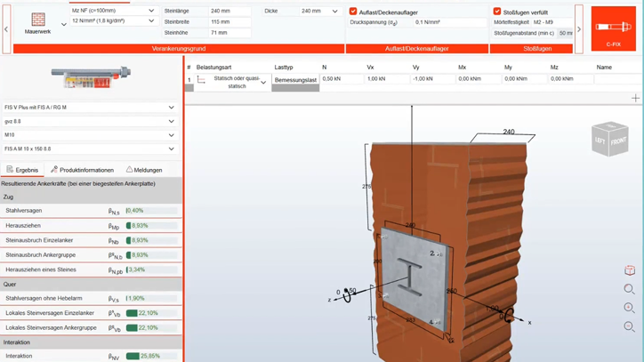
Task: Open the Meldungen tab
Action: coord(143,170)
